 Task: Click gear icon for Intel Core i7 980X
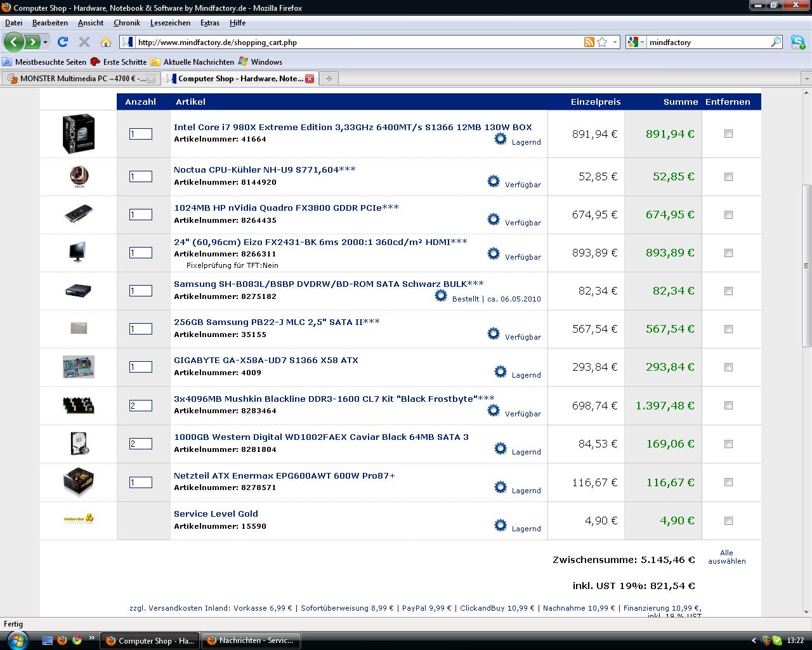(501, 139)
